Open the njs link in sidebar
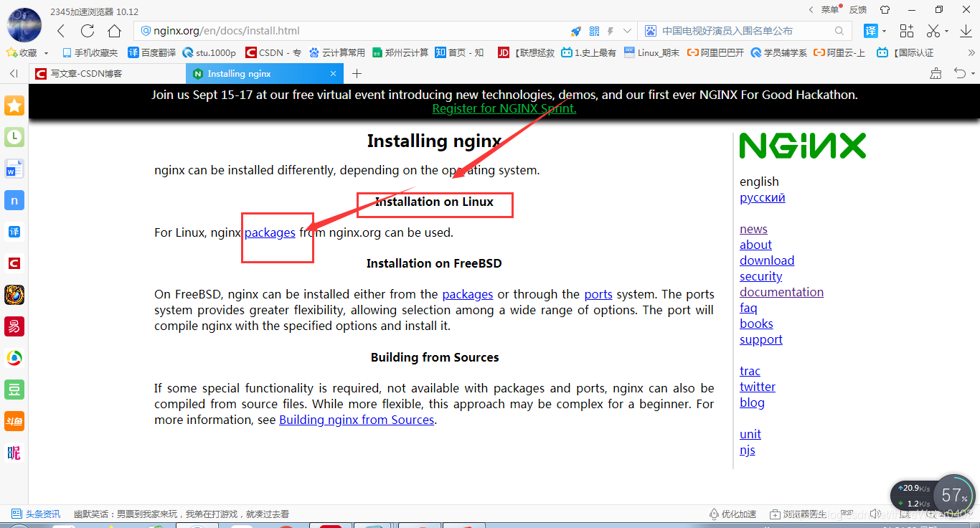980x528 pixels. pyautogui.click(x=748, y=450)
